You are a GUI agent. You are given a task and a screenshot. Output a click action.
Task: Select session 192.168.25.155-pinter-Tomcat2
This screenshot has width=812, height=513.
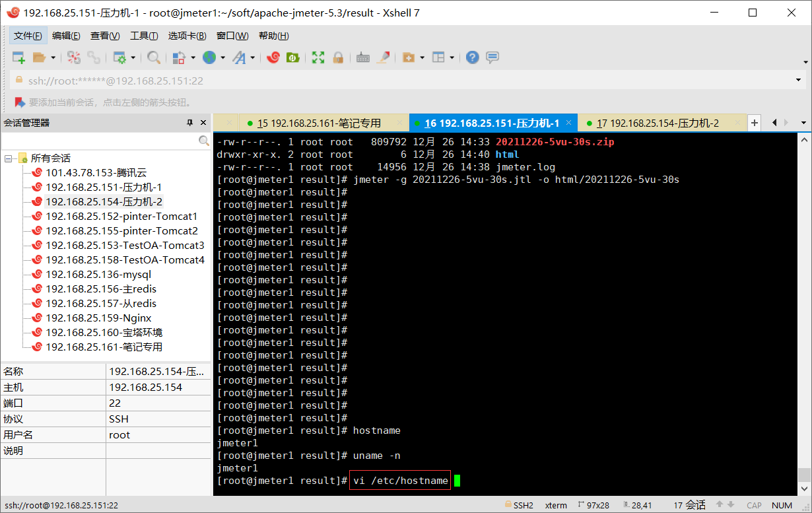pos(121,231)
